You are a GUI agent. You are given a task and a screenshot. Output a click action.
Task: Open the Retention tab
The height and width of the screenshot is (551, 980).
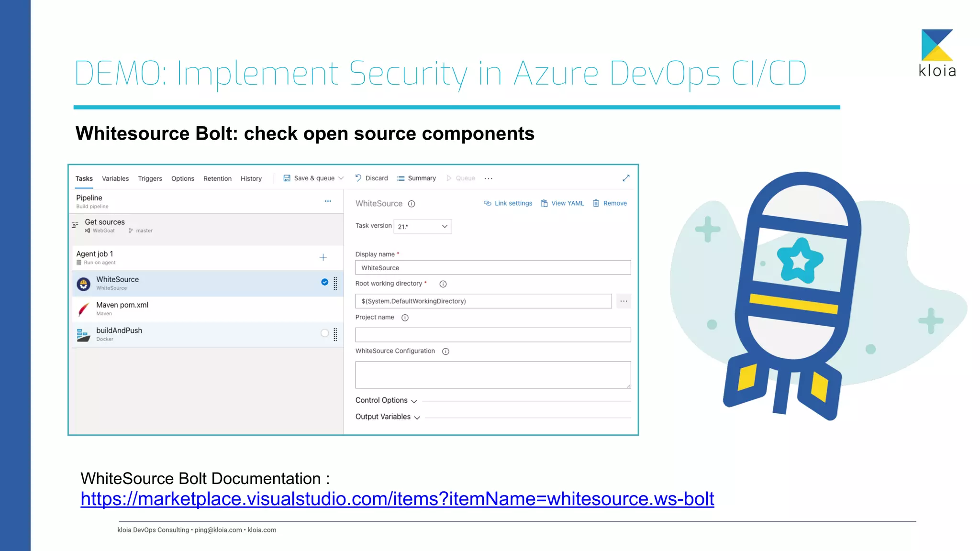(217, 178)
